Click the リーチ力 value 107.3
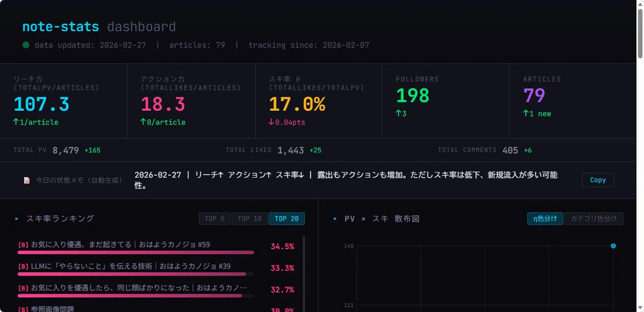 pos(41,104)
